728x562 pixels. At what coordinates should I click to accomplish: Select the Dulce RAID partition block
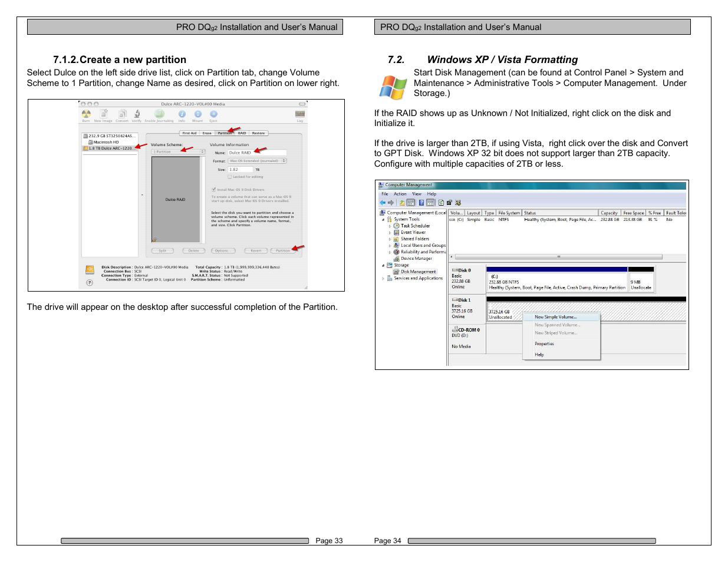176,200
